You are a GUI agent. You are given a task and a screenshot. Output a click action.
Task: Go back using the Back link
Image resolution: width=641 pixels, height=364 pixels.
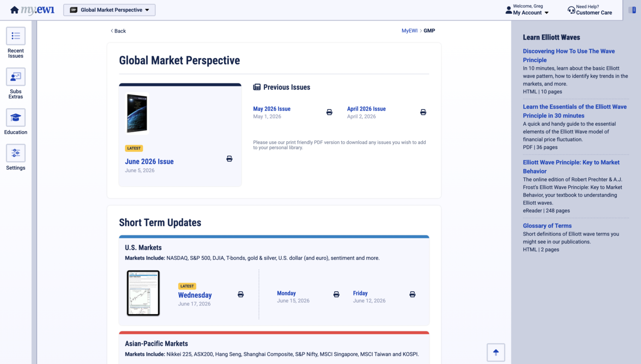point(118,31)
